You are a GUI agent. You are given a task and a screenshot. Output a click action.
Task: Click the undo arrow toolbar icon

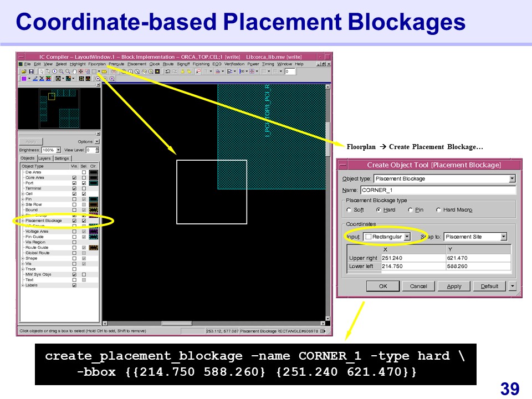168,71
